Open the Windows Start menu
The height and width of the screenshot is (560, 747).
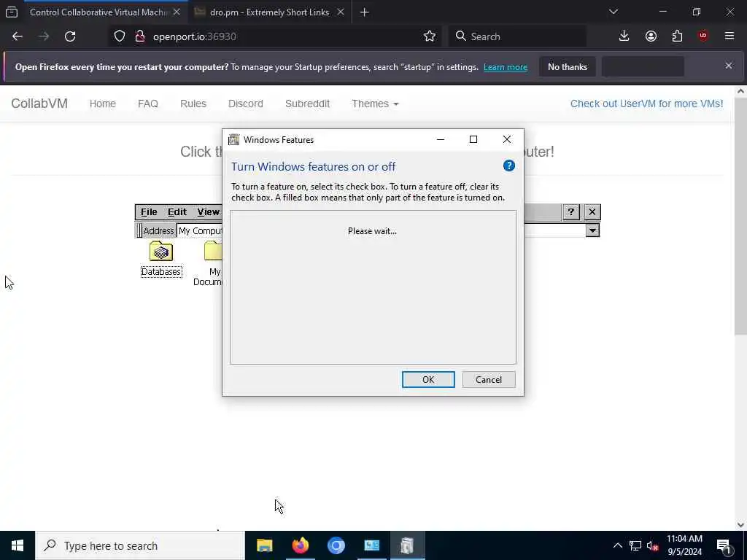click(18, 545)
